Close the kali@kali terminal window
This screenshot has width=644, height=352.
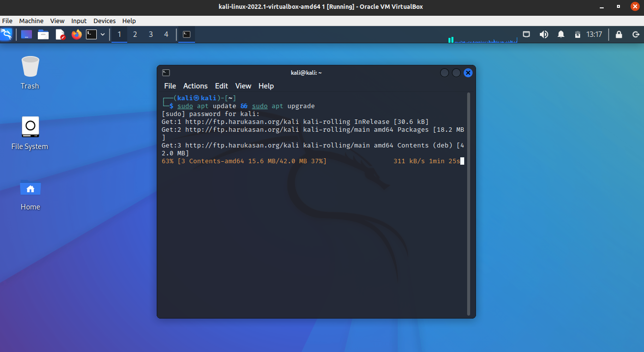coord(468,73)
